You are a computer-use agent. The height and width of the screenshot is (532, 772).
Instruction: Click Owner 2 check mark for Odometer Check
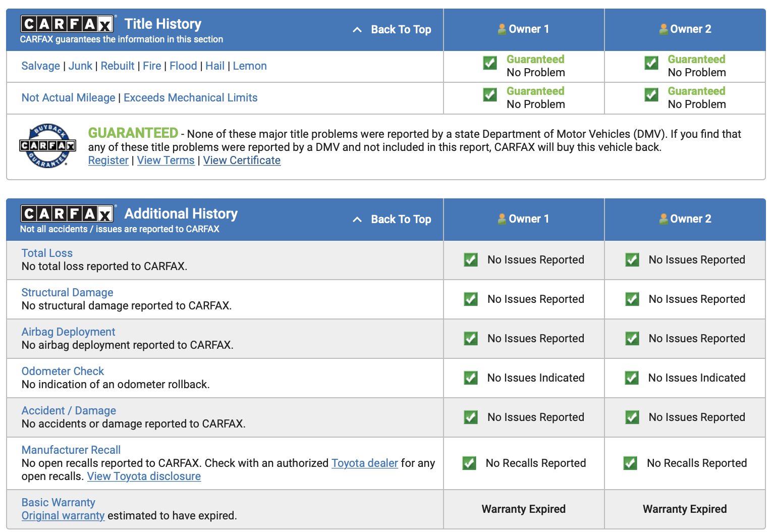[x=632, y=378]
